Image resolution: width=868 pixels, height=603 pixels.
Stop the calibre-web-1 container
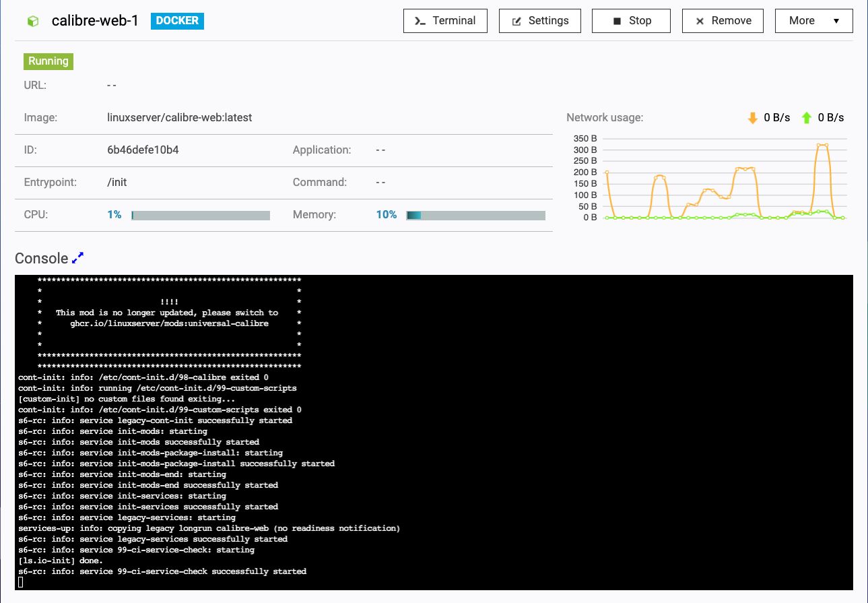[x=631, y=21]
